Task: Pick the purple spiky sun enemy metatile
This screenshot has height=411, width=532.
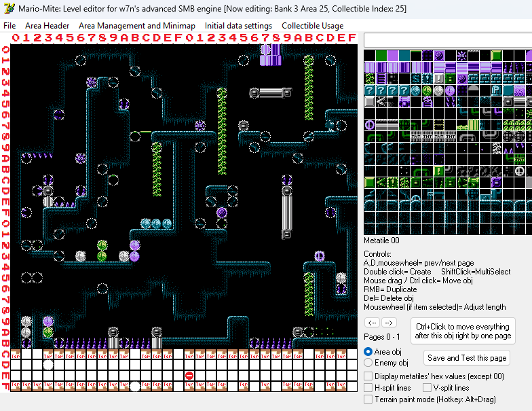Action: pyautogui.click(x=461, y=56)
